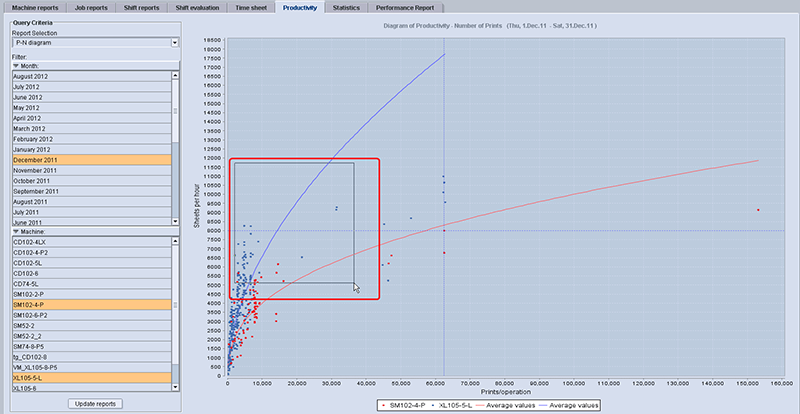Open the Shift reports tab
The height and width of the screenshot is (414, 800).
coord(142,8)
